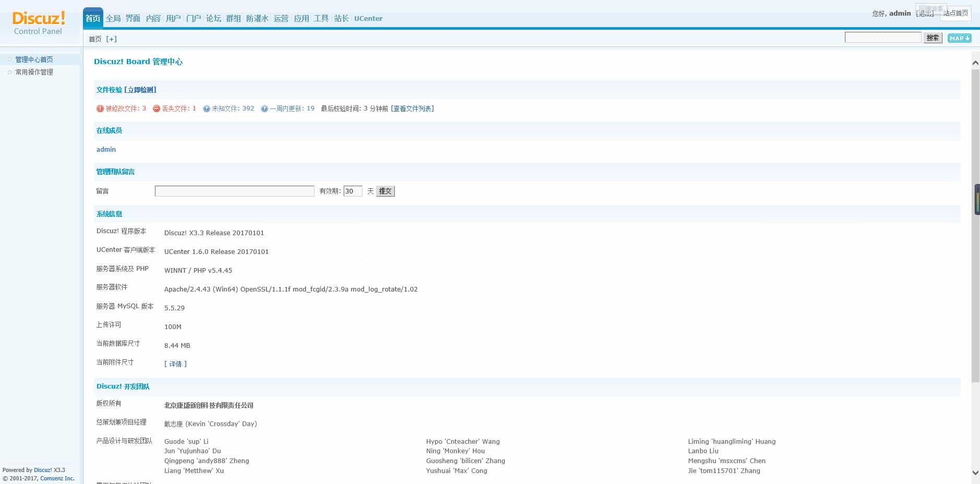Open the 应用 menu tab
Image resolution: width=980 pixels, height=484 pixels.
(301, 18)
